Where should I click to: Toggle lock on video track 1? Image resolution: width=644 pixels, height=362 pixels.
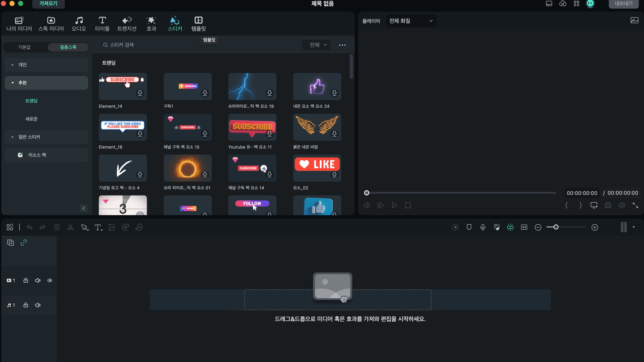pos(26,280)
